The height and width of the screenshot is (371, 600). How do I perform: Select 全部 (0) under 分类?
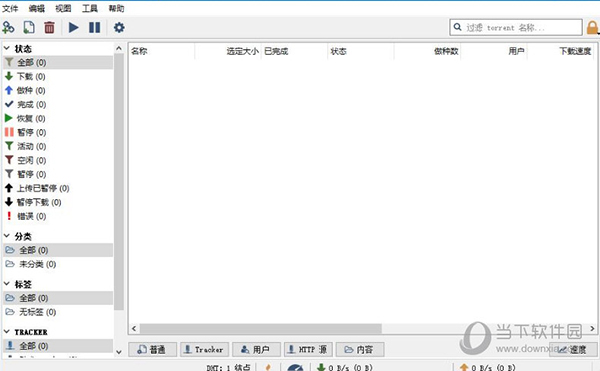[58, 250]
